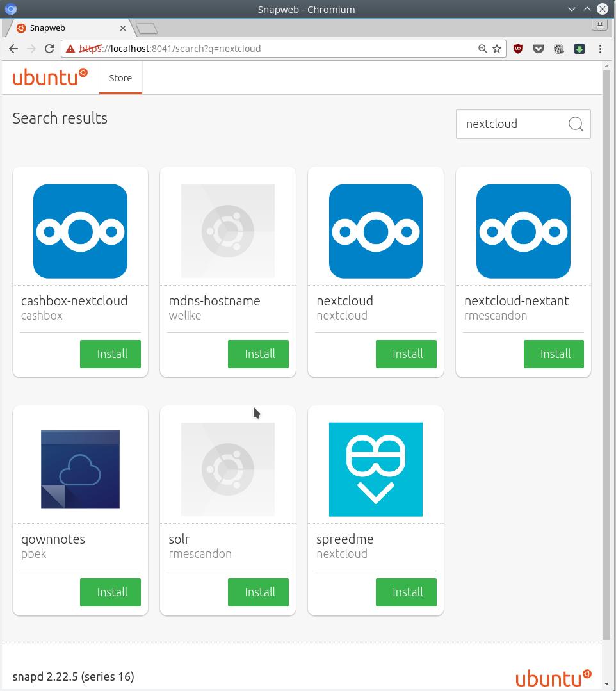Click the browser profile icon
Screen dimensions: 616x691
click(x=600, y=25)
